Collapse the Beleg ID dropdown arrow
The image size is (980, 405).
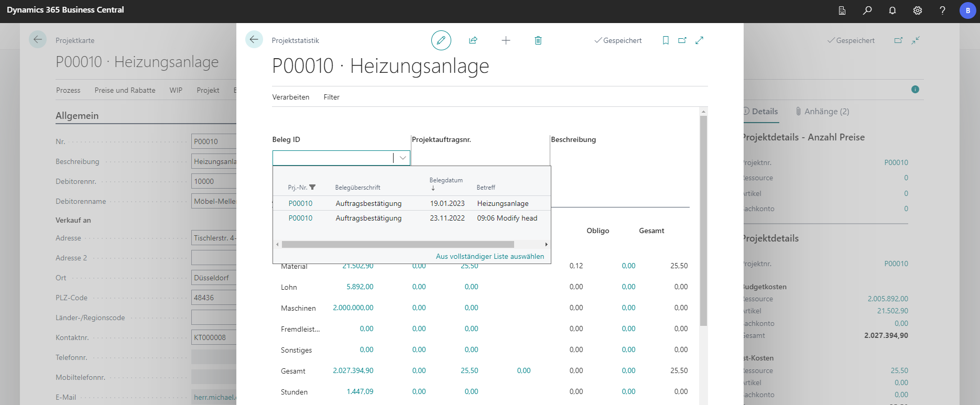point(402,158)
